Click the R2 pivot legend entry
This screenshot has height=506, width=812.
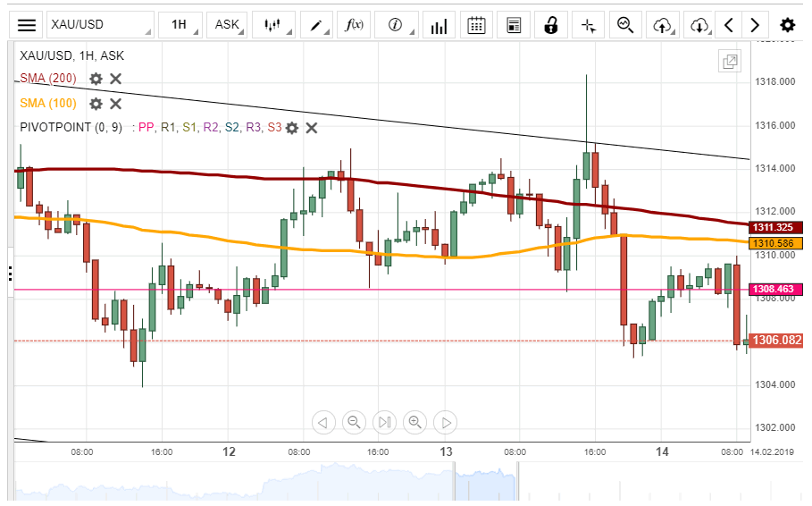[211, 128]
